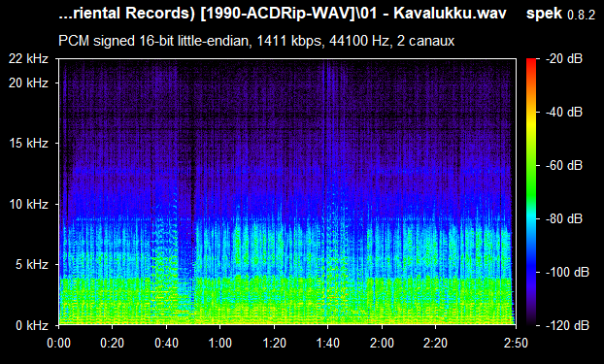The width and height of the screenshot is (604, 364).
Task: Select the 10 kHz frequency label
Action: click(x=29, y=204)
